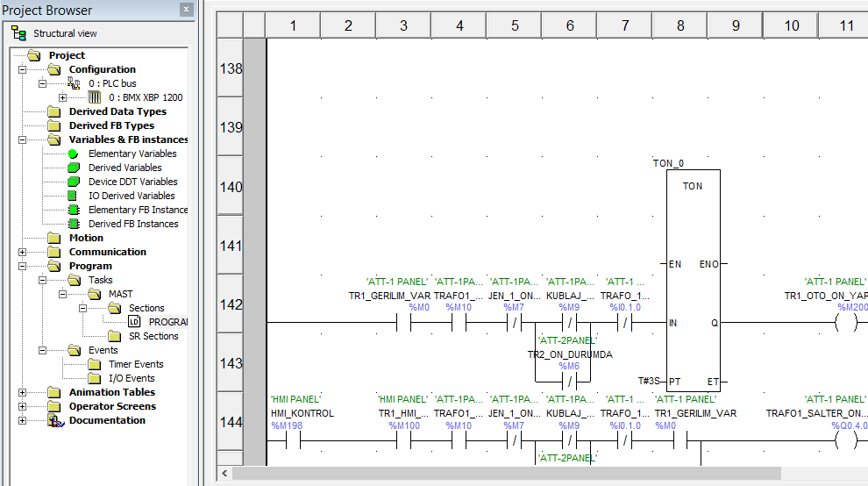Select Animation Tables in the tree
868x486 pixels.
(x=112, y=392)
